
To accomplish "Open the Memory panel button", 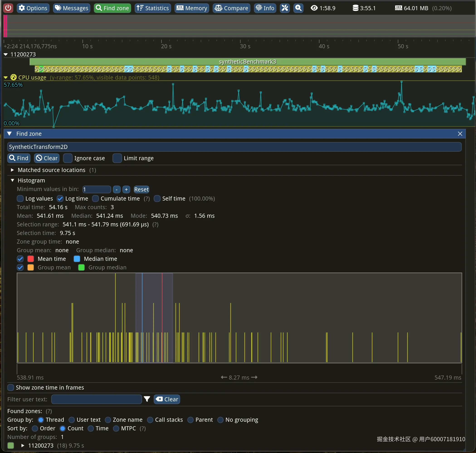I will tap(192, 8).
